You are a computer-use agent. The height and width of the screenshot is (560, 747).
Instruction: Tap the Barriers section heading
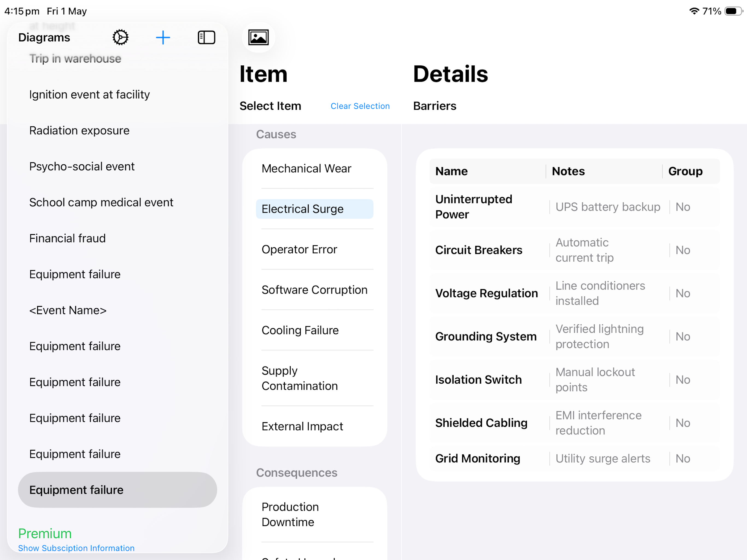point(435,106)
